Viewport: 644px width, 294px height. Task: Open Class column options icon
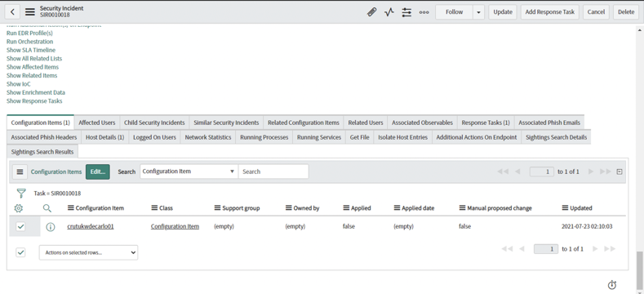tap(154, 208)
